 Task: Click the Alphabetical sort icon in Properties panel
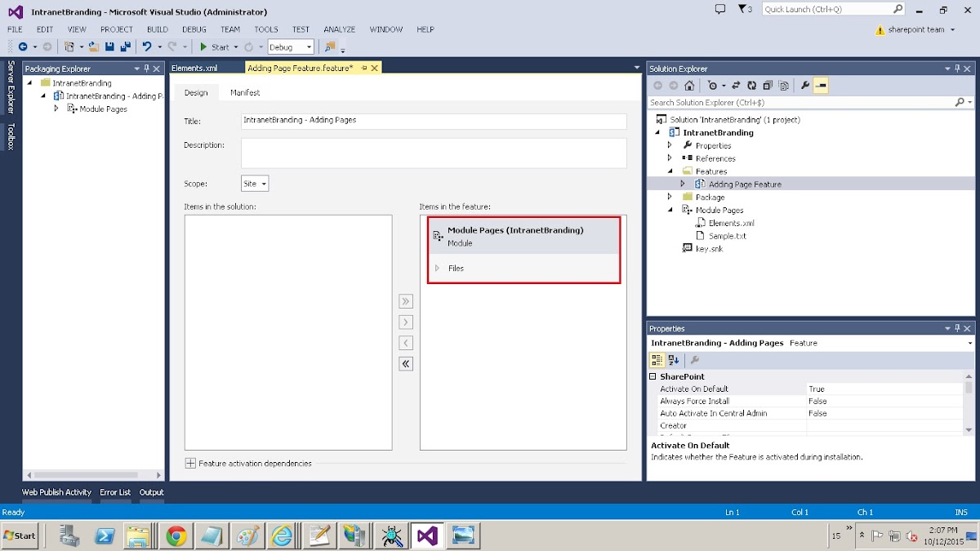[x=674, y=360]
